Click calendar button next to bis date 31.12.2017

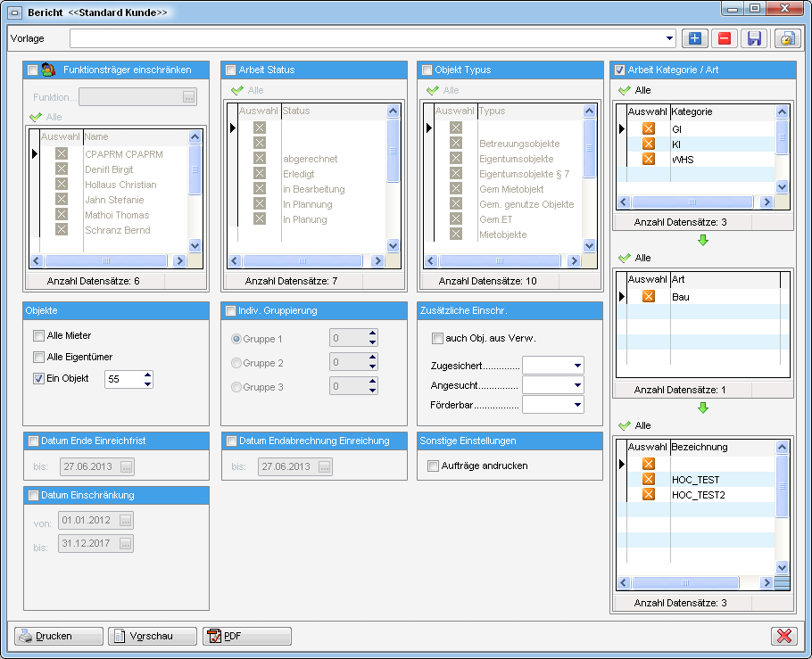tap(125, 544)
